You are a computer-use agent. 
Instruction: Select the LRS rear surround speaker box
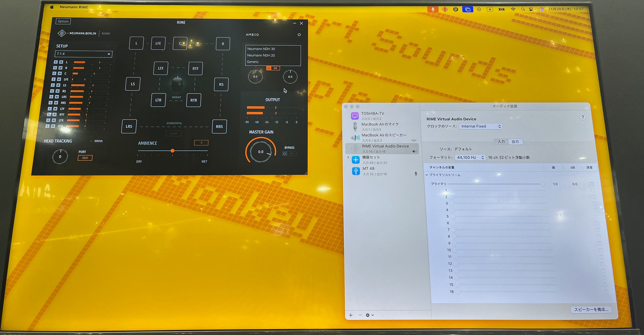[x=129, y=127]
